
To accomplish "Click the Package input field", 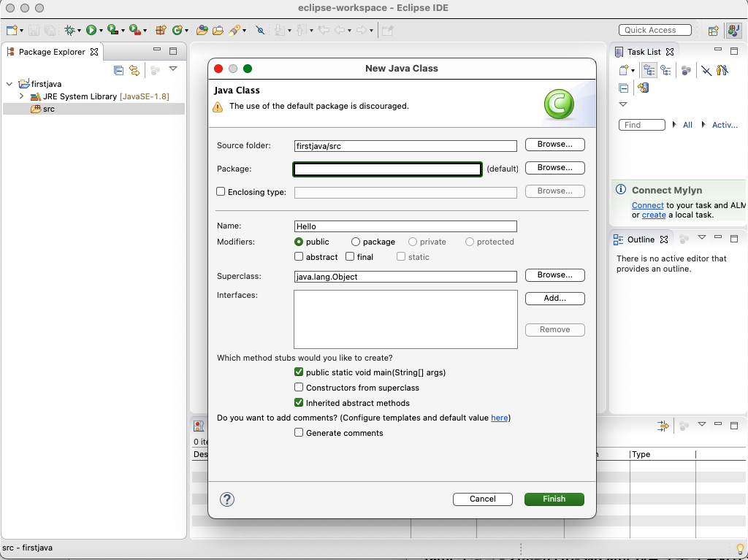I will [387, 169].
